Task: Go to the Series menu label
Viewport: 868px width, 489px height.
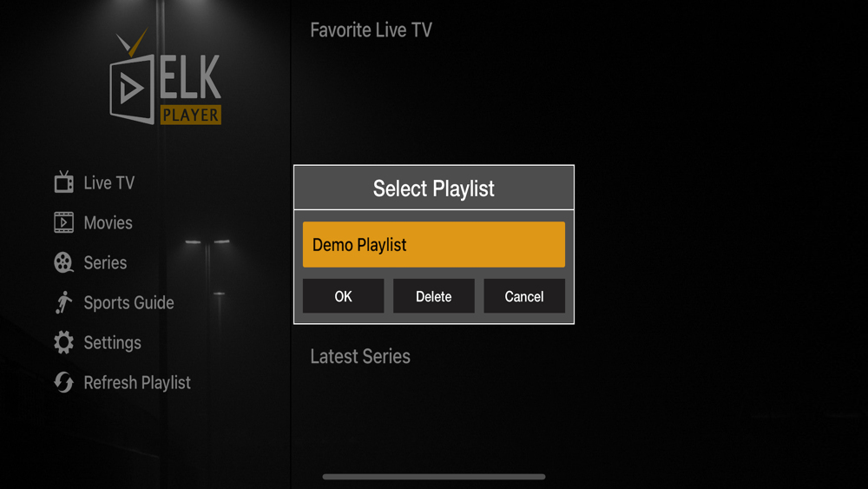Action: click(105, 262)
